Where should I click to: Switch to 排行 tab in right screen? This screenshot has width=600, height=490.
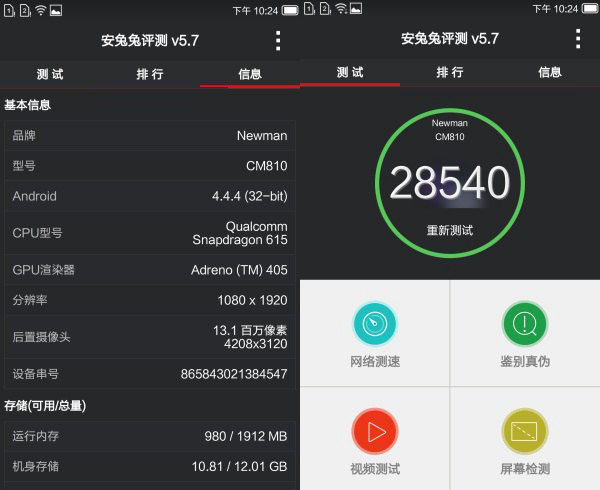coord(450,72)
